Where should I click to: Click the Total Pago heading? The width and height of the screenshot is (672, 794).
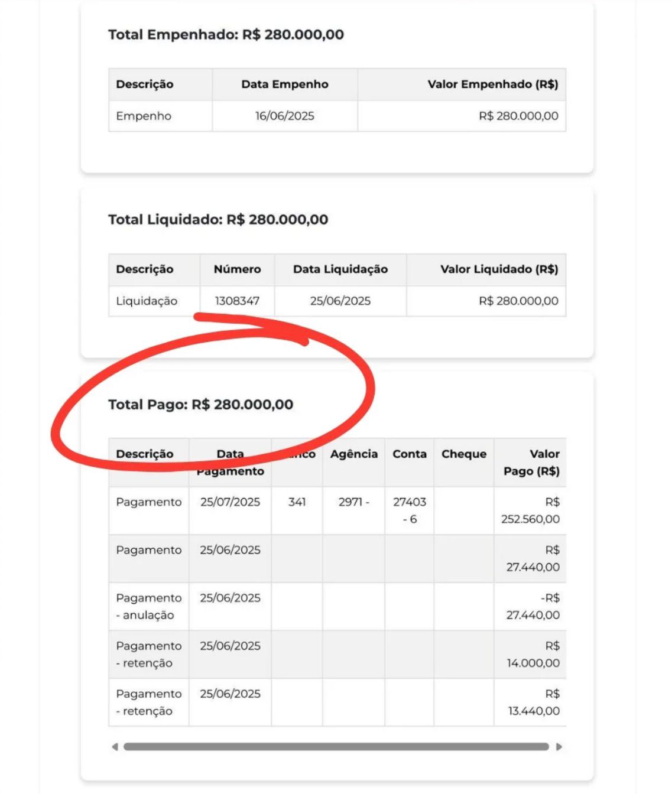(200, 405)
